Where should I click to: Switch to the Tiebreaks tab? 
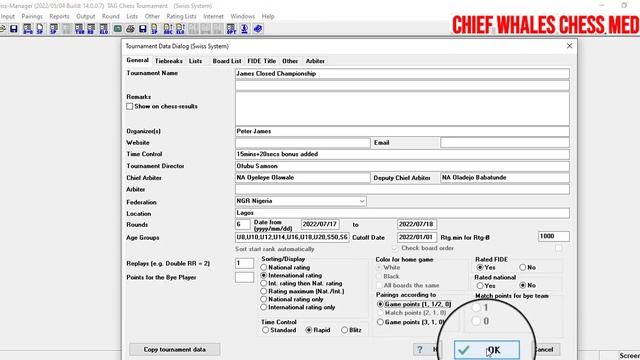(x=169, y=61)
